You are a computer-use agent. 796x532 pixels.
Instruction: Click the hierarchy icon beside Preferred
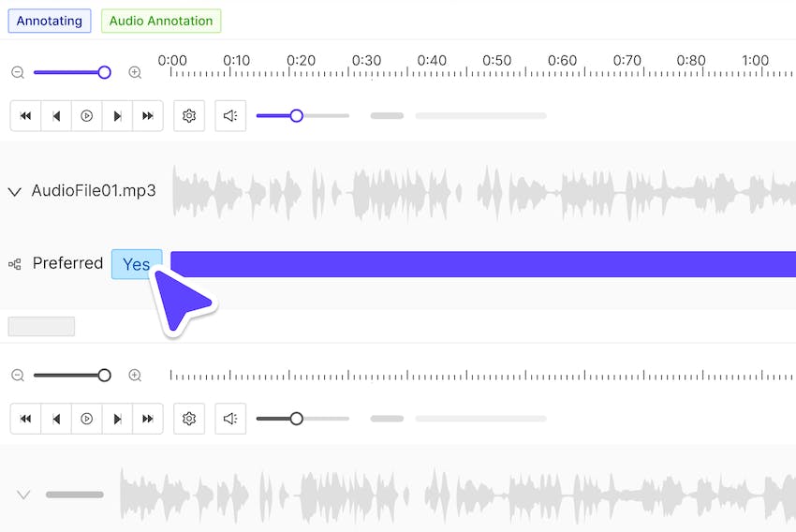pos(15,264)
